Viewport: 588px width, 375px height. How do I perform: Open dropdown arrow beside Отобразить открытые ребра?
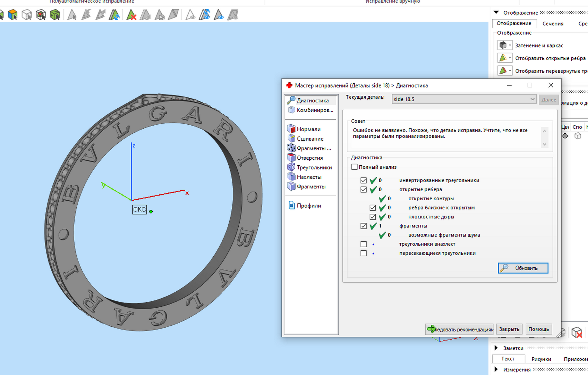510,58
